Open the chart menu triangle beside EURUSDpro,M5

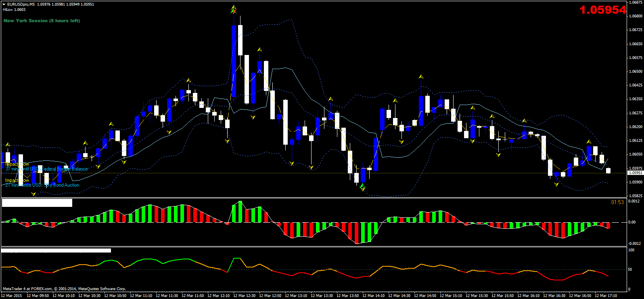4,4
